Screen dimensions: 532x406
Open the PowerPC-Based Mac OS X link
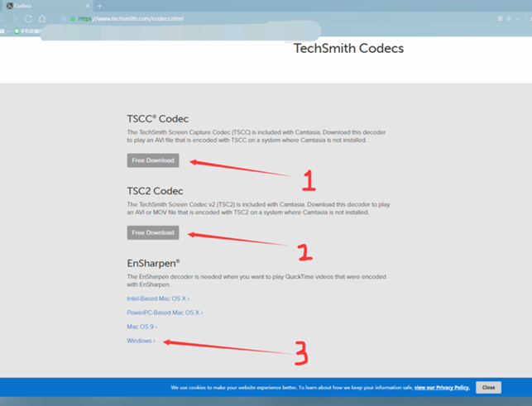pyautogui.click(x=165, y=313)
